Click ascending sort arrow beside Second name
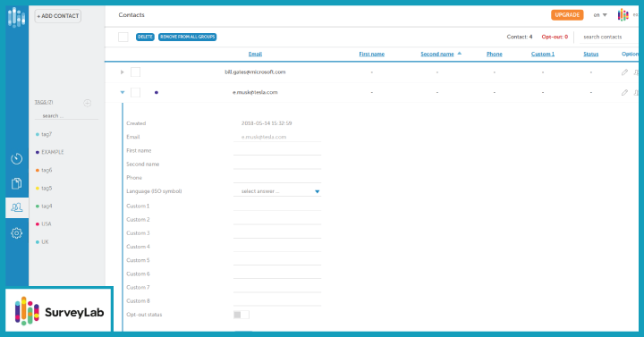 point(459,54)
